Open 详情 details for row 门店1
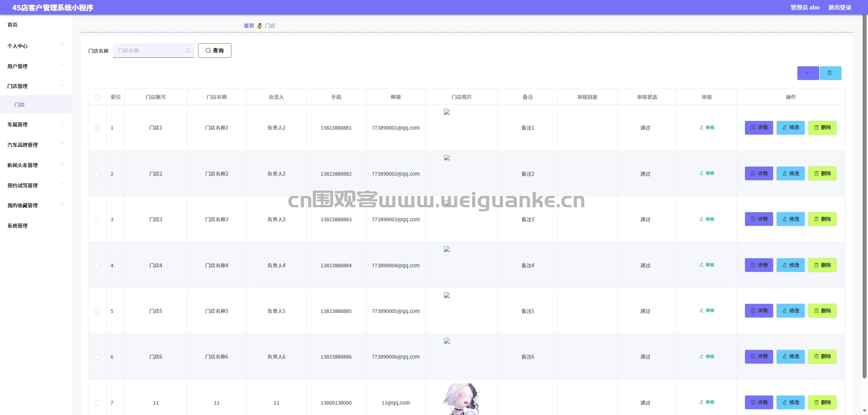The width and height of the screenshot is (868, 415). tap(759, 128)
